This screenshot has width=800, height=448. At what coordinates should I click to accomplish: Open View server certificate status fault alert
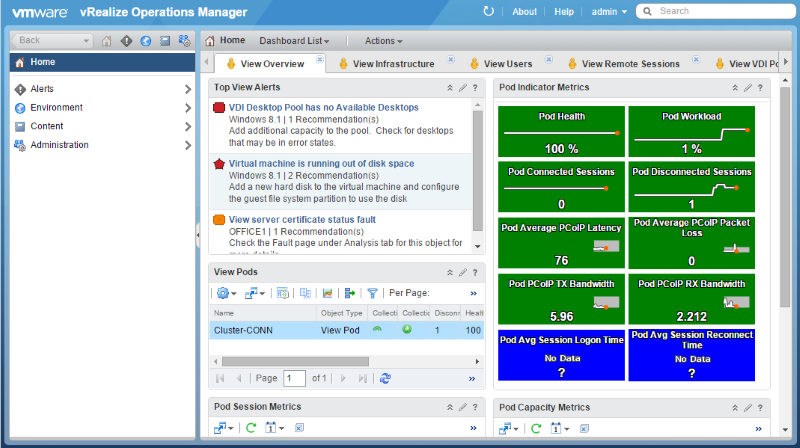(x=302, y=220)
